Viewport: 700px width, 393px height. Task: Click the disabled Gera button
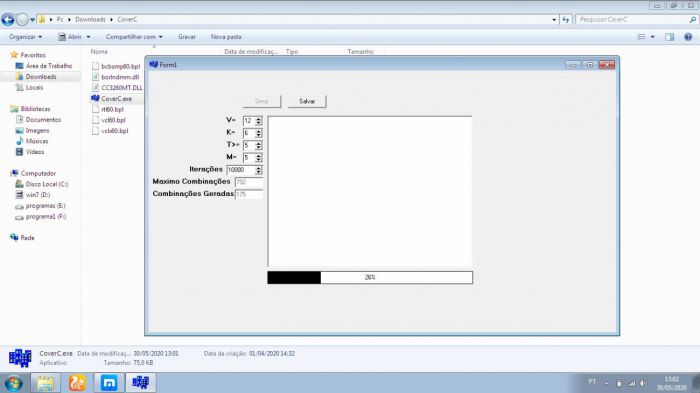click(x=262, y=101)
